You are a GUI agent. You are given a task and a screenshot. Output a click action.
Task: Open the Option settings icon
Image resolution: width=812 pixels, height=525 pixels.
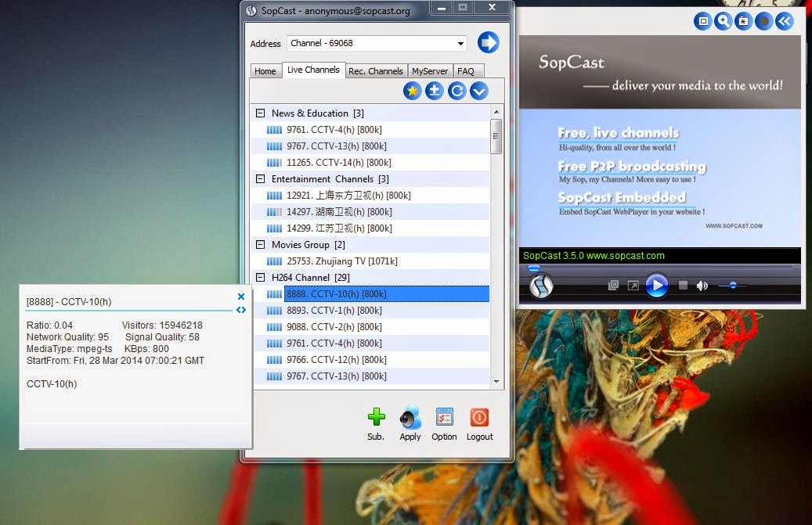click(x=444, y=417)
